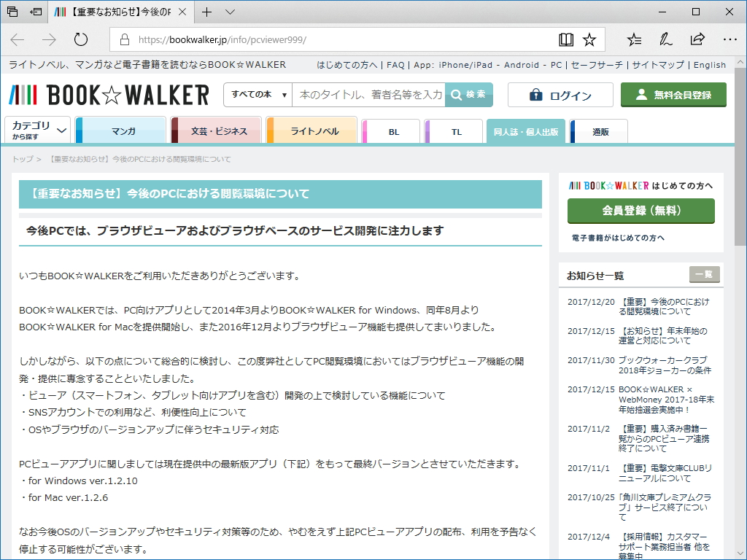Click the vertical scrollbar thumb
Image resolution: width=747 pixels, height=560 pixels.
point(740,156)
